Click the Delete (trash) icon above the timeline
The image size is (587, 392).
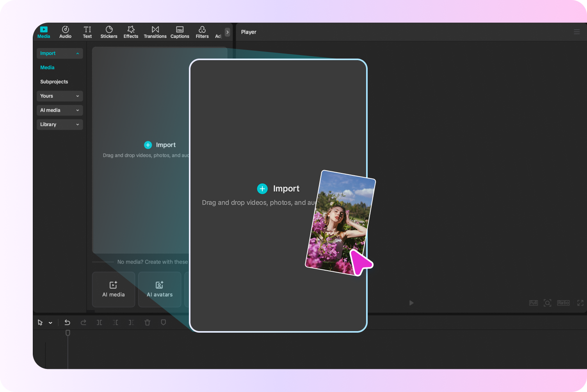pyautogui.click(x=147, y=323)
